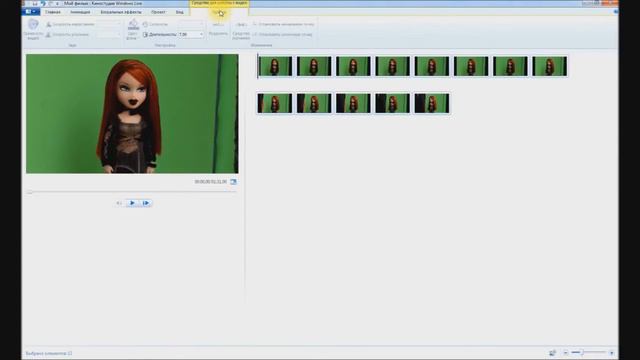Click the zoom out minus button
This screenshot has width=640, height=360.
566,353
